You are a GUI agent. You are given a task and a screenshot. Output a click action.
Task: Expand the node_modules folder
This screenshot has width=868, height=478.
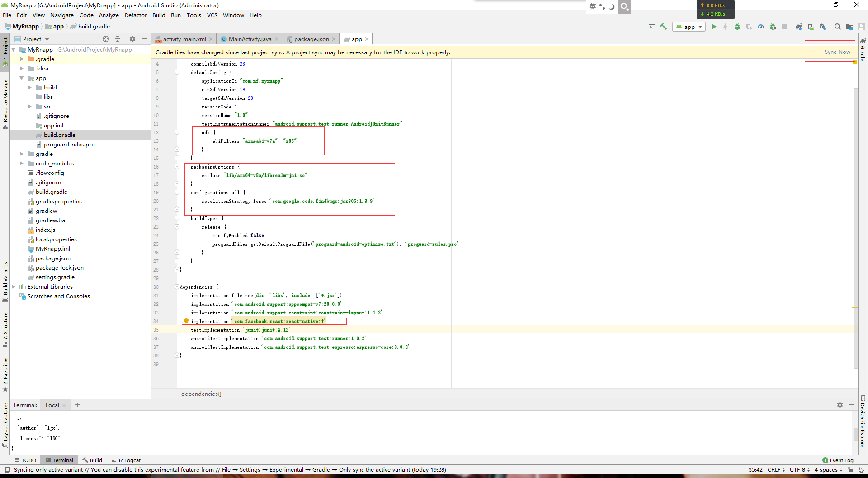22,164
